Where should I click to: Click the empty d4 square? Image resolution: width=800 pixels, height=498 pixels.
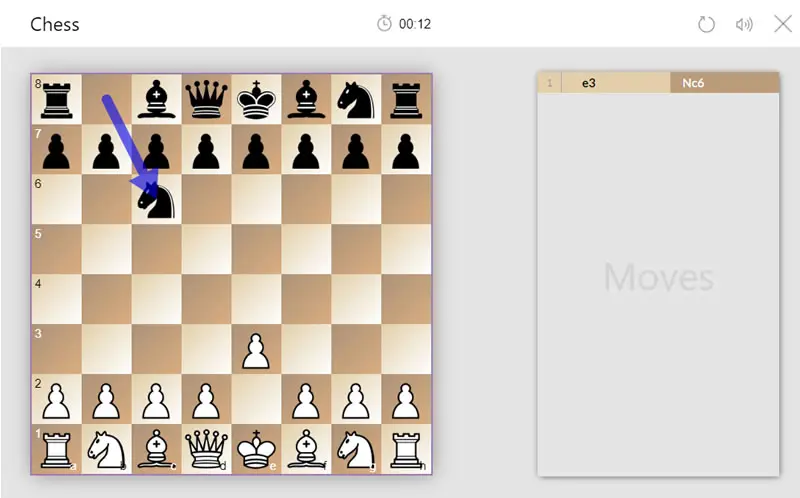pos(206,300)
